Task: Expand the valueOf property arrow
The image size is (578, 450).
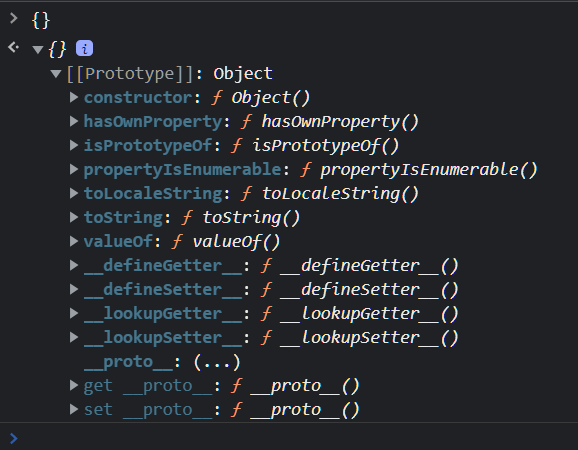Action: 74,241
